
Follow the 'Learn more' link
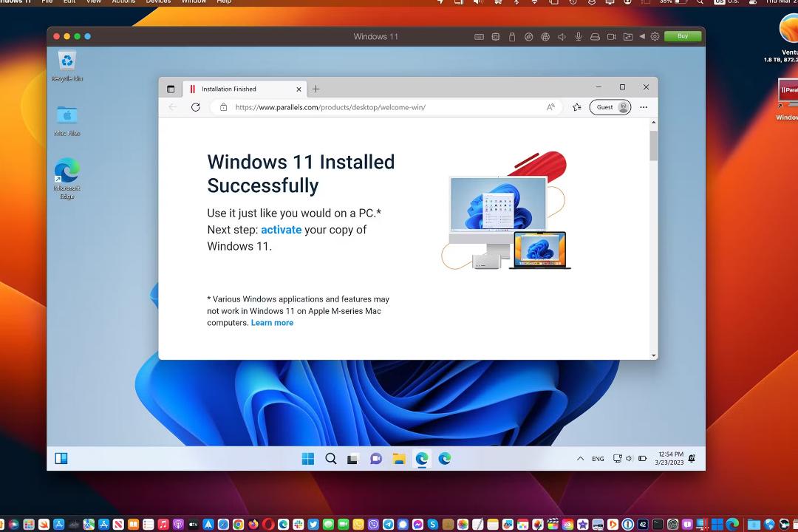(x=272, y=323)
